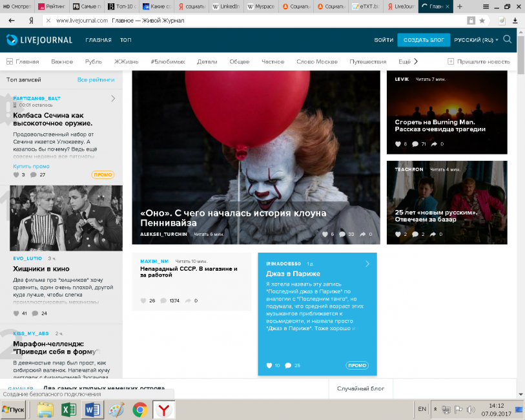525x420 pixels.
Task: Launch Chrome from the taskbar
Action: [x=140, y=410]
